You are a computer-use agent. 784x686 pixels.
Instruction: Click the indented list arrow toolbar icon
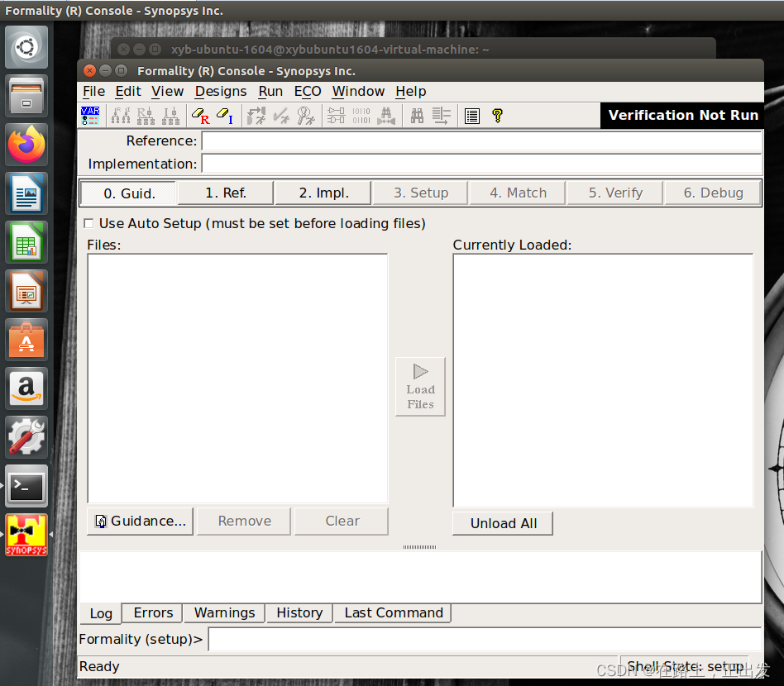pyautogui.click(x=442, y=116)
